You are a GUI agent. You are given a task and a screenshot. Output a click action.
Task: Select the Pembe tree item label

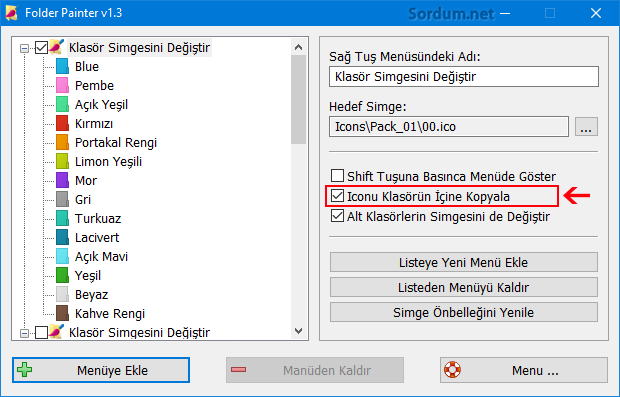[x=94, y=85]
